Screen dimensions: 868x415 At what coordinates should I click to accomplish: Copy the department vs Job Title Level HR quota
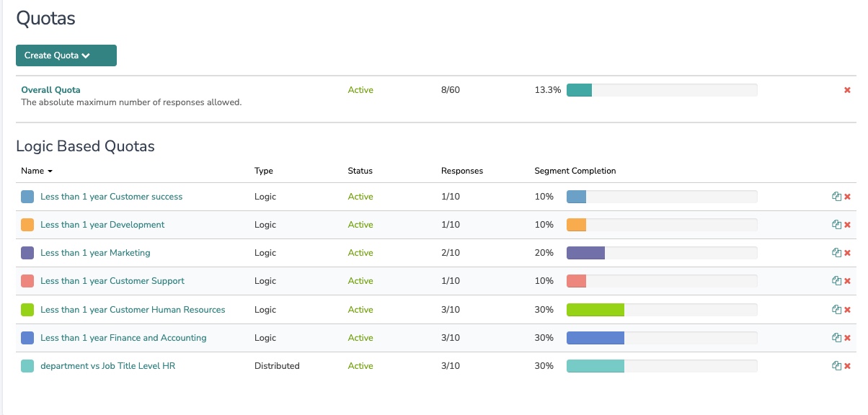(x=836, y=366)
